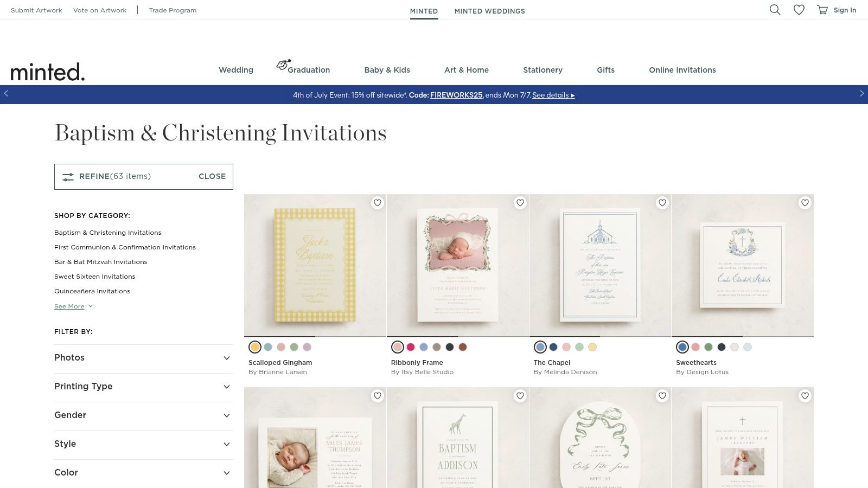Favorite the green bow arch invitation
The height and width of the screenshot is (488, 868).
tap(662, 396)
